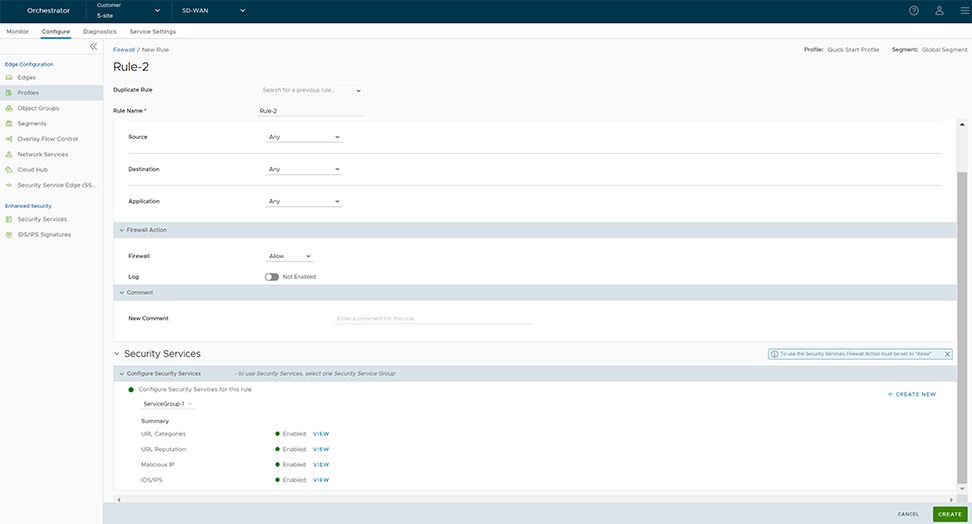The image size is (972, 524).
Task: Toggle Configure Security Services for this rule
Action: click(x=131, y=389)
